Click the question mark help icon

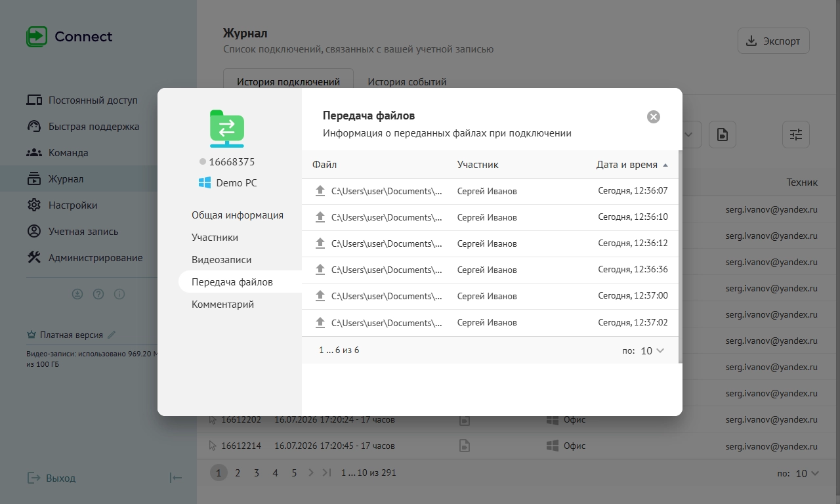point(98,294)
